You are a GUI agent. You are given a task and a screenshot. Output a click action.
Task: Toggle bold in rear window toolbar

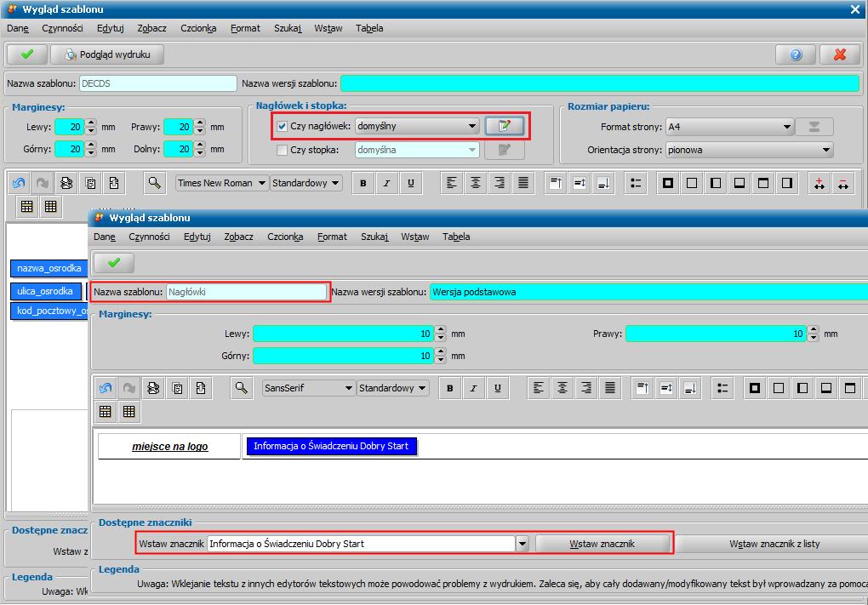pos(363,183)
